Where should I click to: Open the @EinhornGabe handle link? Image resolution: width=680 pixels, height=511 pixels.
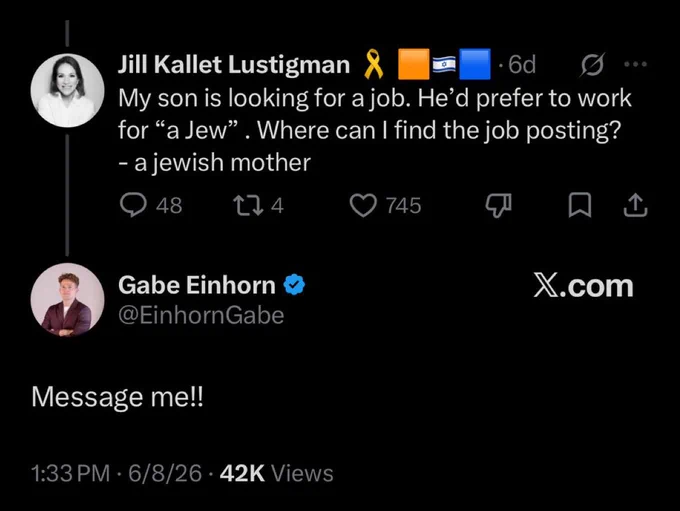click(x=201, y=315)
